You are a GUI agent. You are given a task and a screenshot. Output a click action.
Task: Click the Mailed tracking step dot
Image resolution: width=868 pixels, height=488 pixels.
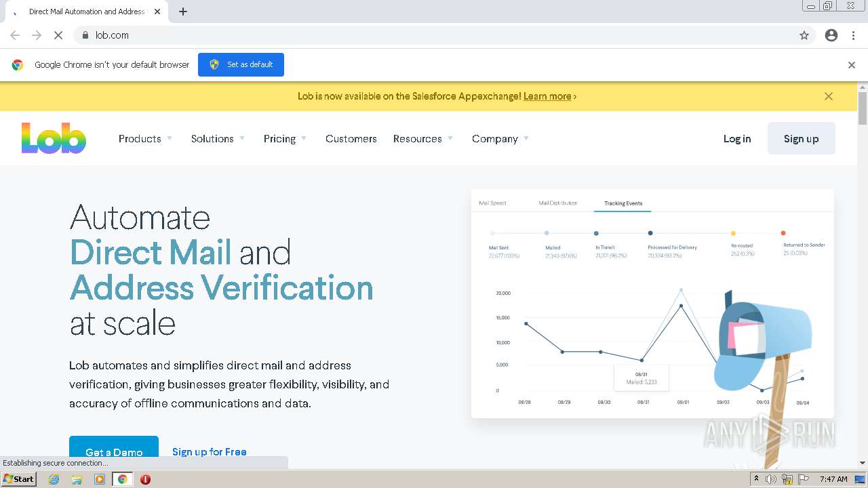tap(547, 233)
